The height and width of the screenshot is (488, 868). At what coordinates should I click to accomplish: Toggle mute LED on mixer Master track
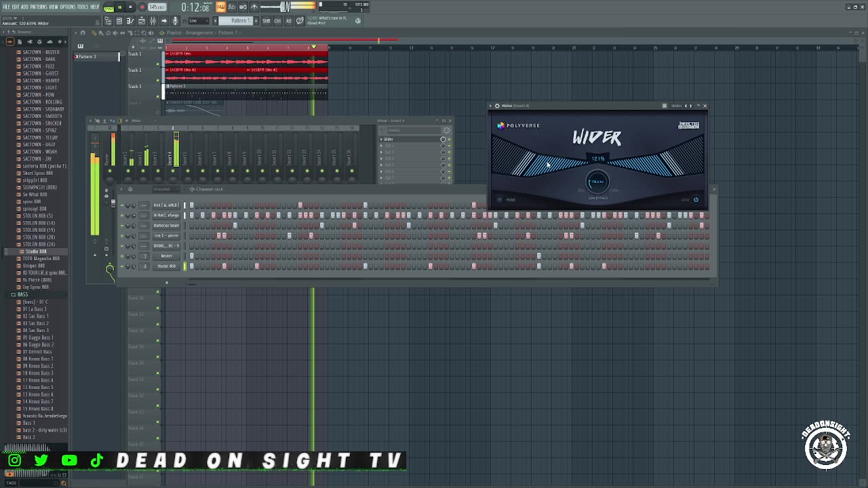tap(110, 171)
